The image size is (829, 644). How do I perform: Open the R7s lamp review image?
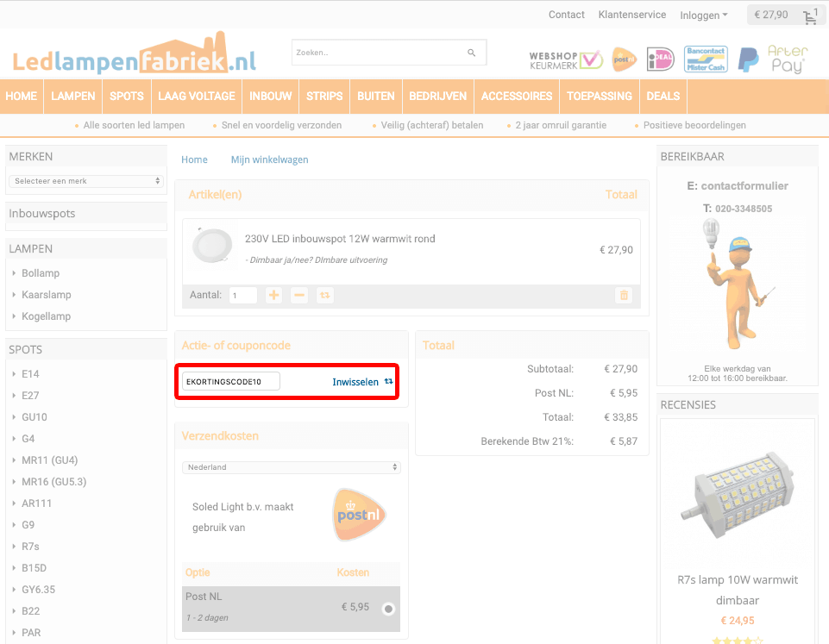pos(737,494)
